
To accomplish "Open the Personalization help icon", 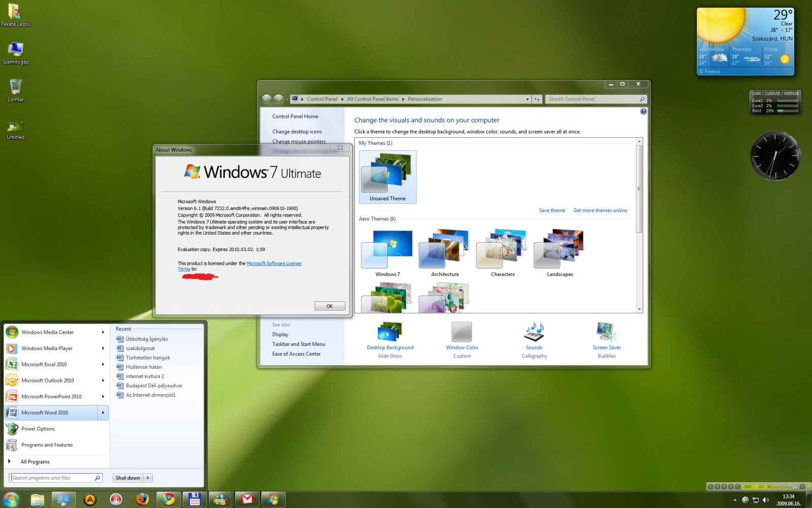I will [644, 111].
